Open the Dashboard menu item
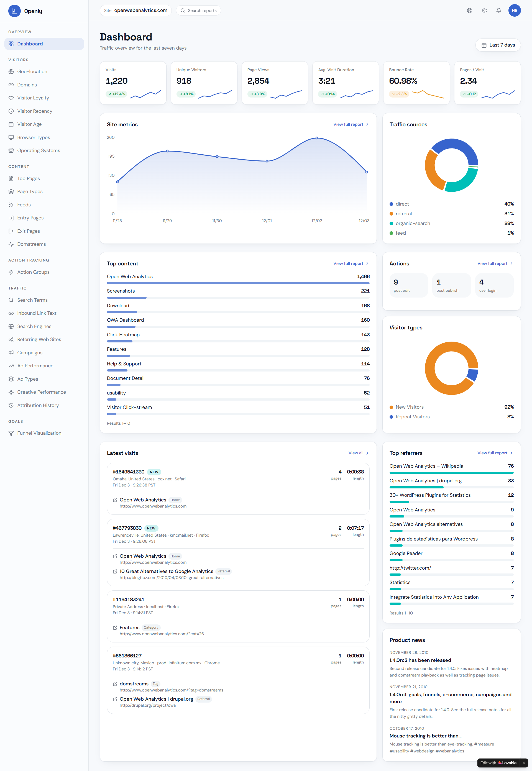Viewport: 532px width, 771px height. [x=44, y=44]
